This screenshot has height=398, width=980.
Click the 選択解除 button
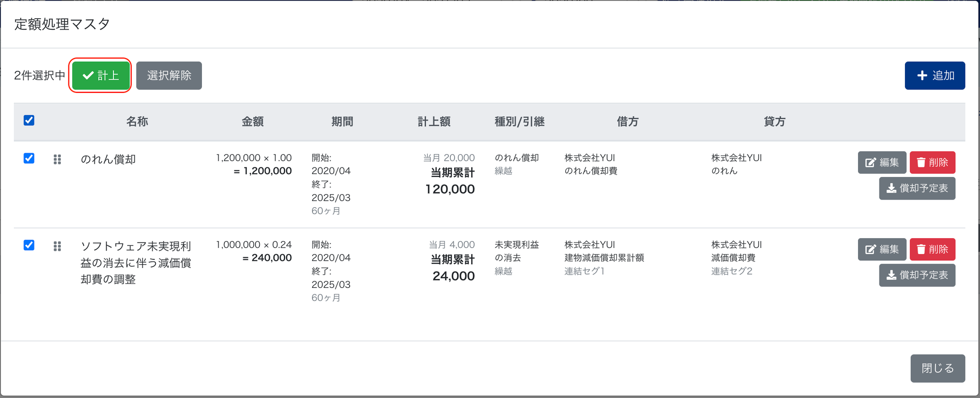(169, 76)
